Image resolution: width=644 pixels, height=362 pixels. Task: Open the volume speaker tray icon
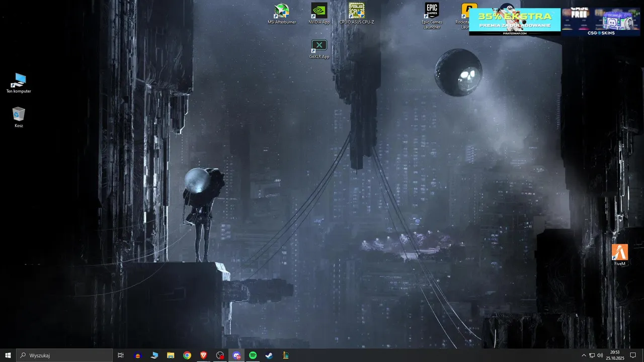point(600,355)
